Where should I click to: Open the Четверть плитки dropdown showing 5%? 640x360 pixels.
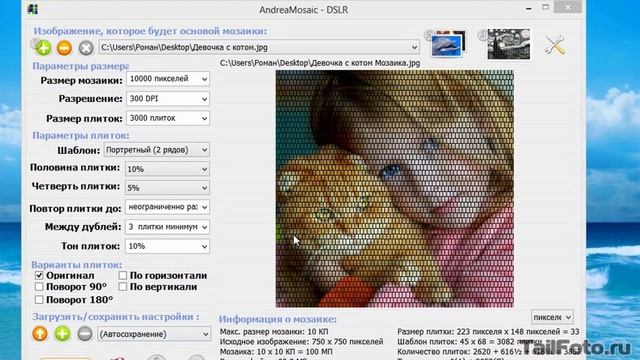click(x=167, y=188)
